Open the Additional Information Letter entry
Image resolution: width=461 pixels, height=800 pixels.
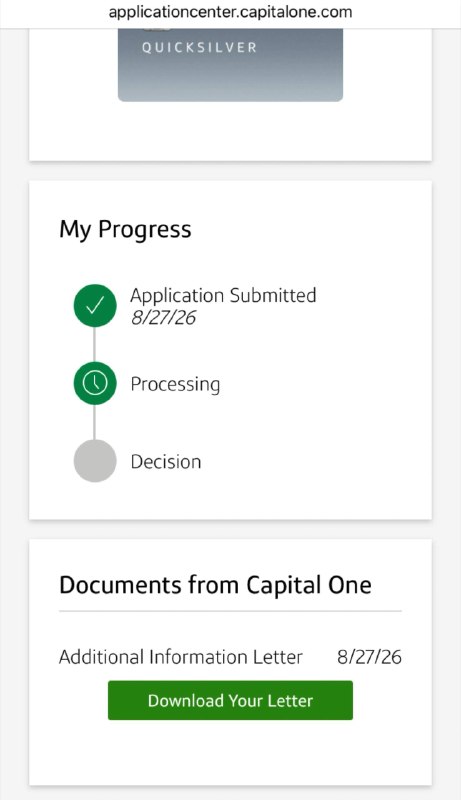(x=181, y=657)
